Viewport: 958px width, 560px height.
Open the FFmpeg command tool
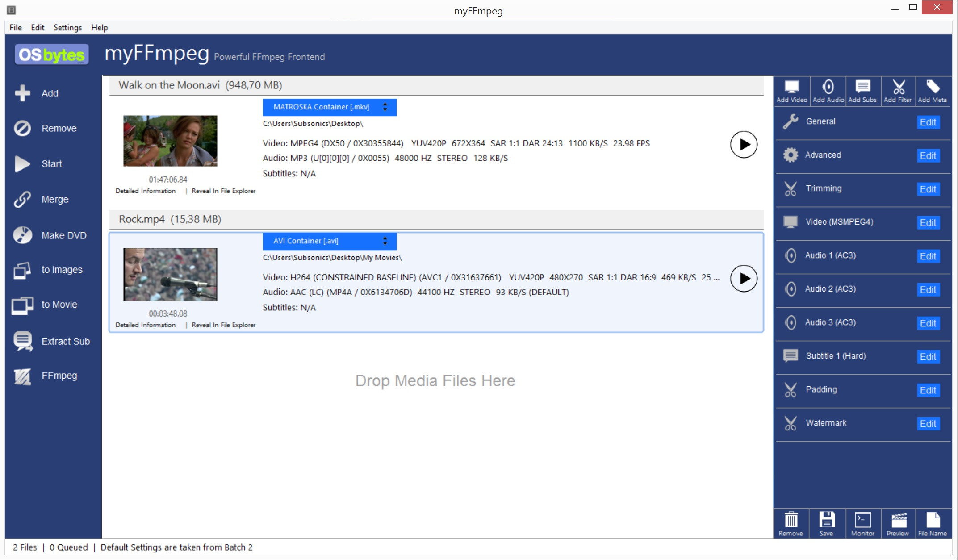[22, 376]
